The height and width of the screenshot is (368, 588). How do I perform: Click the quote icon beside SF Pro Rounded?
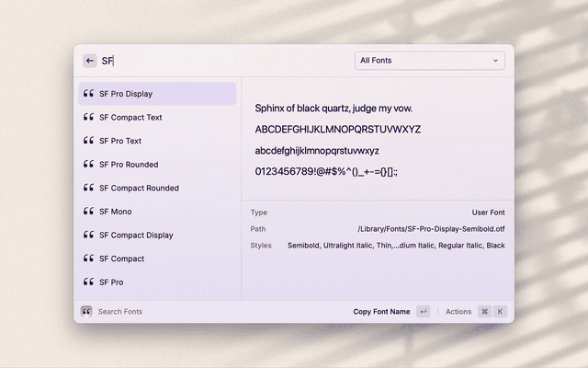[88, 165]
